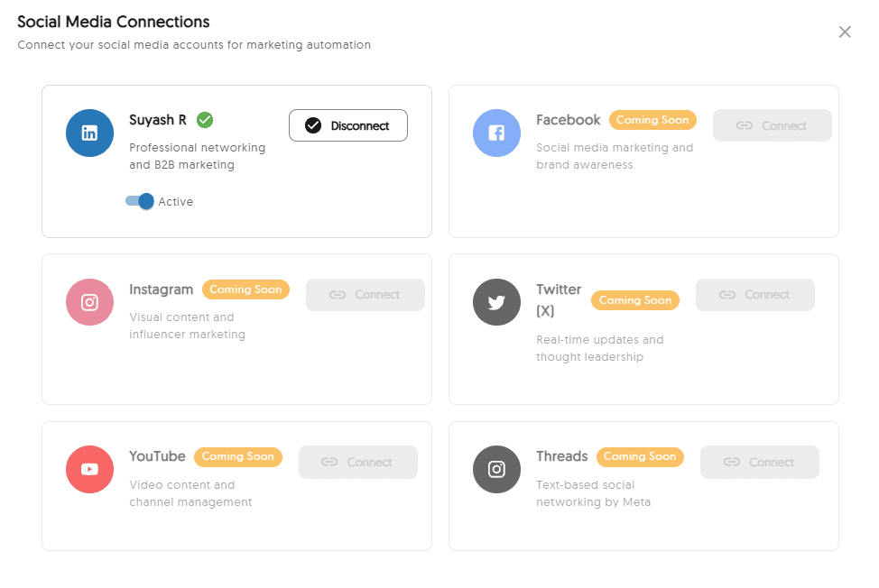The height and width of the screenshot is (588, 879).
Task: Click the Instagram camera icon
Action: tap(89, 302)
